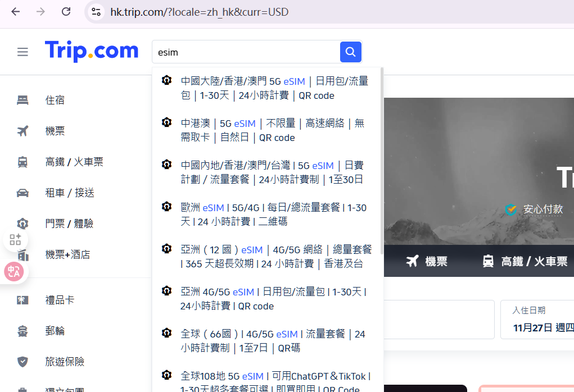Click the blue search magnifier button
The height and width of the screenshot is (392, 574).
pyautogui.click(x=350, y=52)
